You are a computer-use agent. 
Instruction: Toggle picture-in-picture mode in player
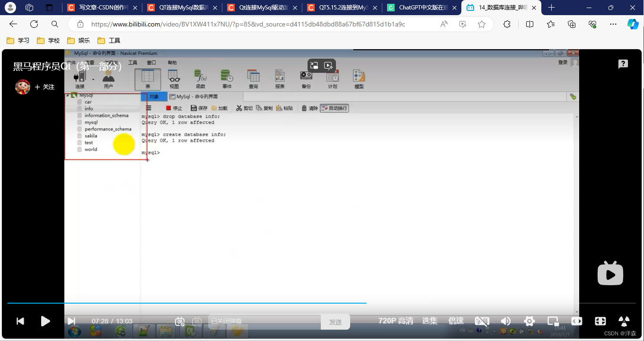[553, 321]
